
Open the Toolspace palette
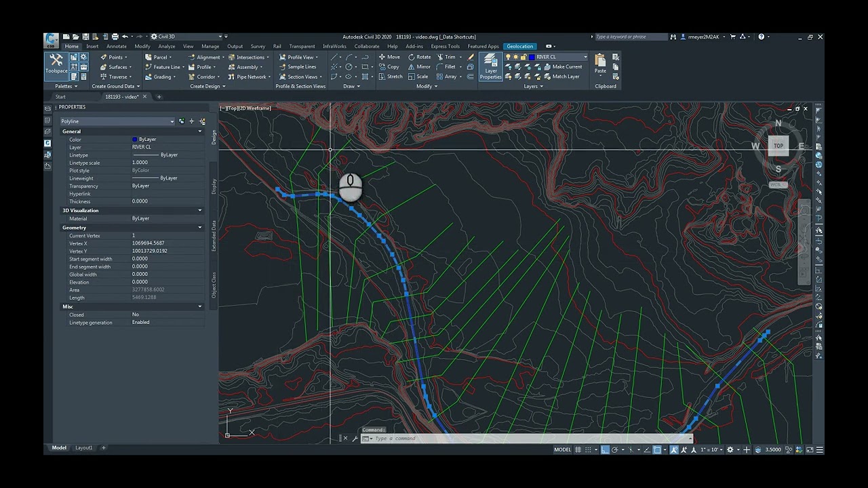coord(56,64)
